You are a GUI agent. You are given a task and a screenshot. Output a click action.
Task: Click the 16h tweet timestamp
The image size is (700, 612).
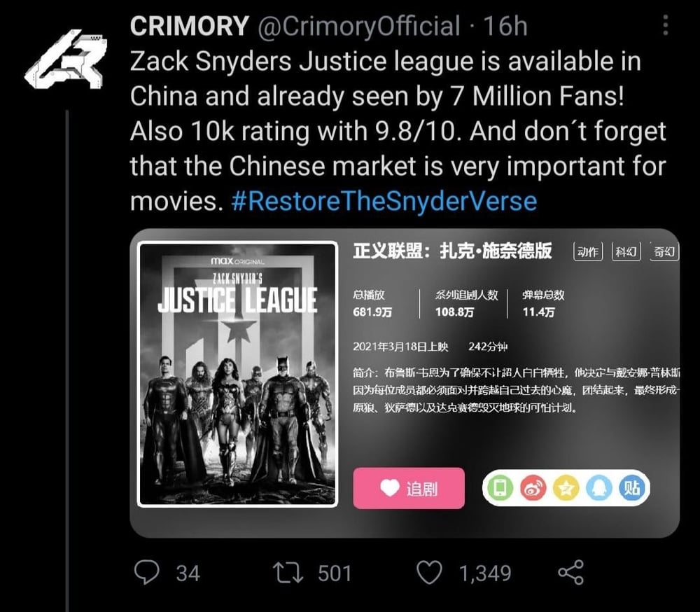(505, 26)
